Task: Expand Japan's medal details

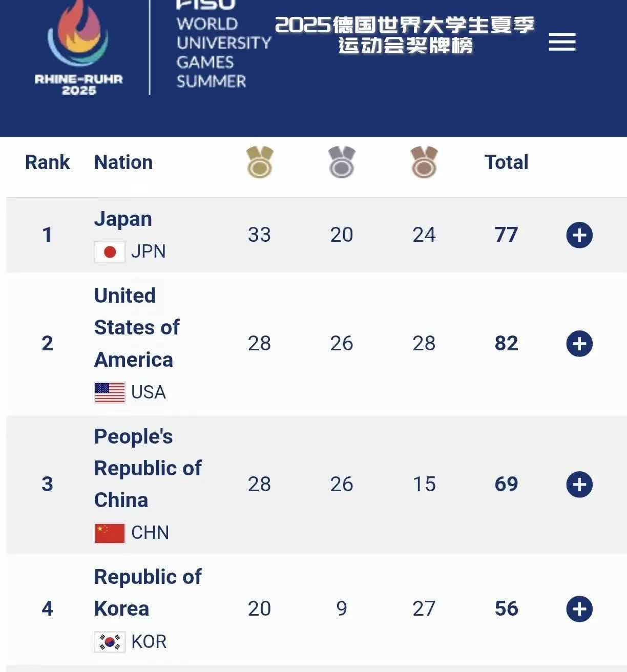Action: click(x=579, y=235)
